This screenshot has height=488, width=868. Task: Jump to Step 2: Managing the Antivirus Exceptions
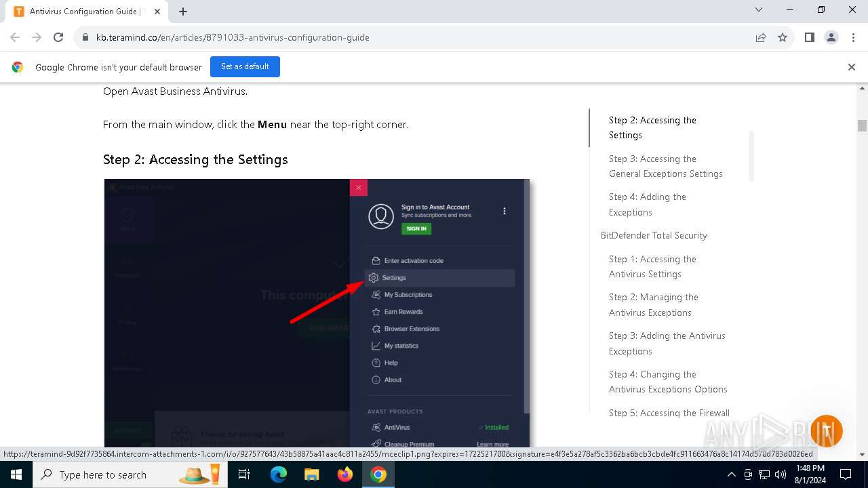coord(654,305)
